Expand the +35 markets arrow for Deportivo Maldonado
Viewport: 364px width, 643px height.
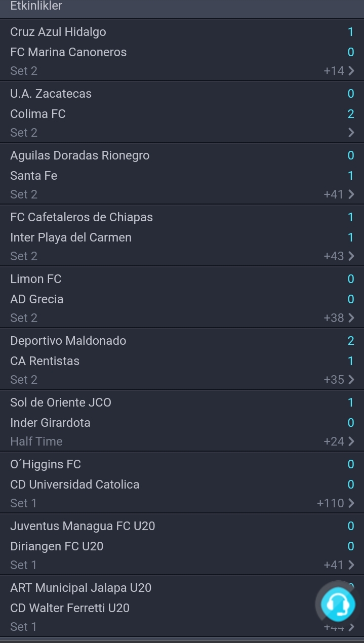pyautogui.click(x=351, y=380)
